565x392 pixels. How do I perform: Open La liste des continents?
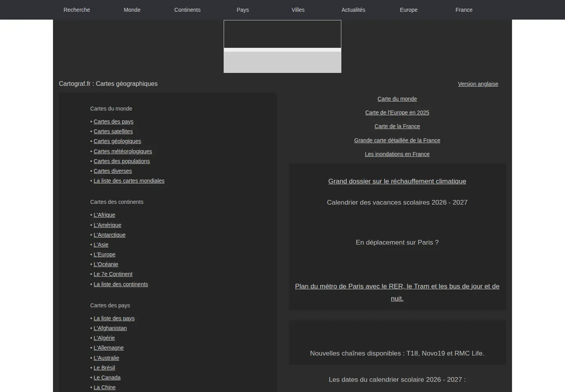point(121,284)
